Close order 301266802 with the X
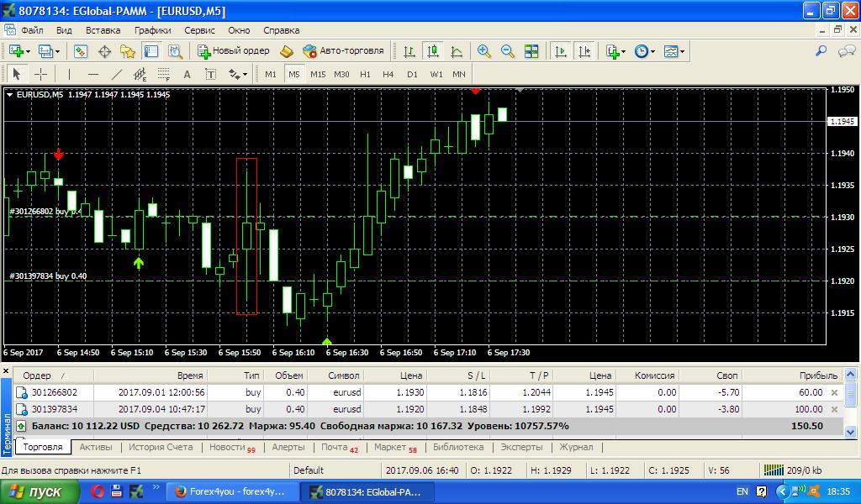Image resolution: width=861 pixels, height=504 pixels. (x=834, y=392)
